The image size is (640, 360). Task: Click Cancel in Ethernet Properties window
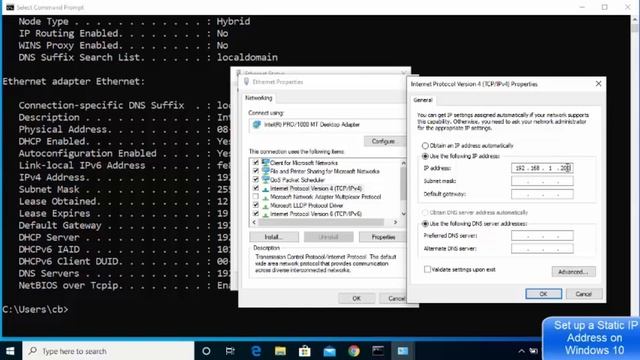click(x=394, y=298)
